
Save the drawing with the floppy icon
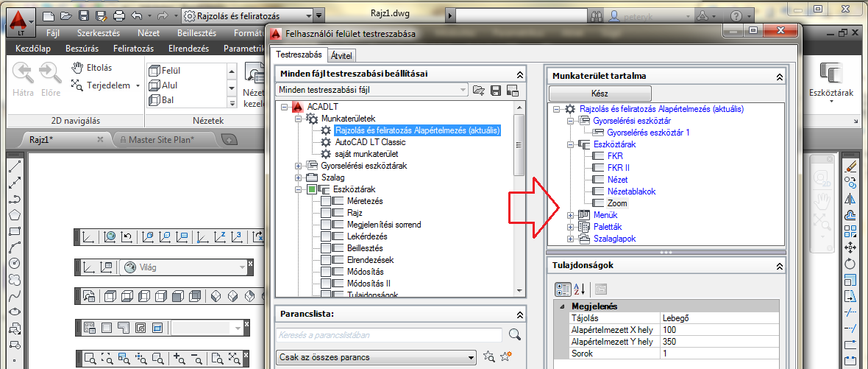(x=84, y=16)
